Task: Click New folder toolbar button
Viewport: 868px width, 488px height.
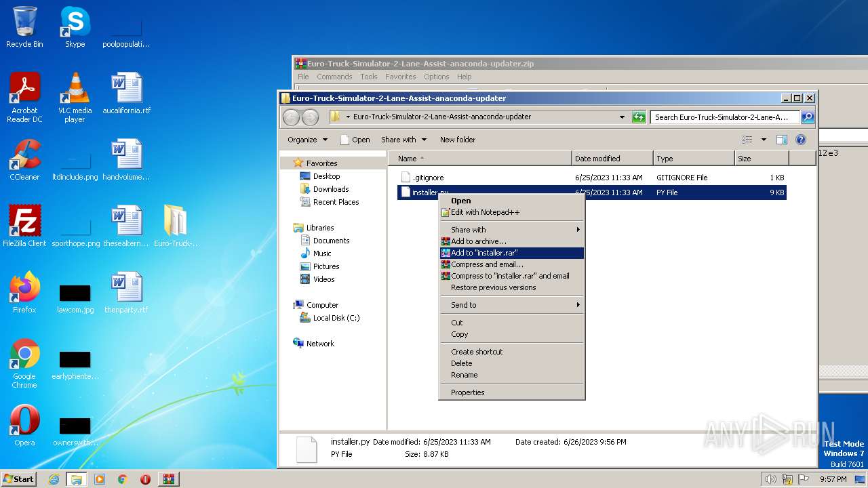Action: [458, 140]
